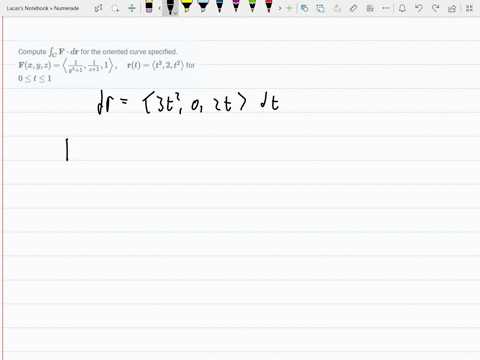The height and width of the screenshot is (360, 480).
Task: Select the green pen
Action: [x=252, y=7]
